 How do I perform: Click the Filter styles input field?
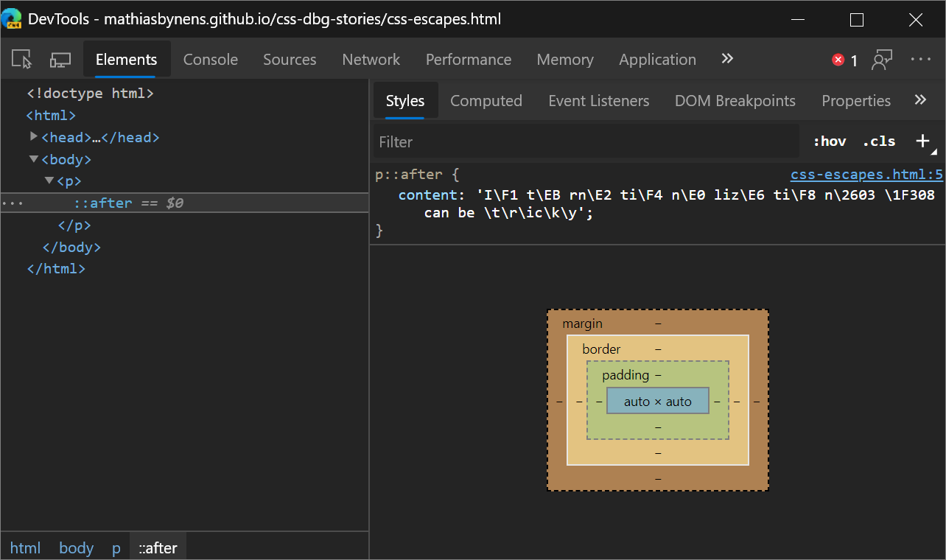pyautogui.click(x=586, y=141)
